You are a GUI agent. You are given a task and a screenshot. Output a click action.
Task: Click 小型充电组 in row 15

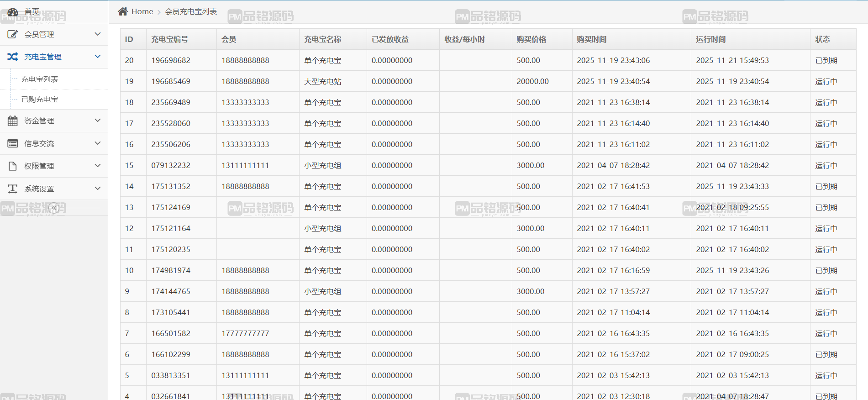pos(323,165)
